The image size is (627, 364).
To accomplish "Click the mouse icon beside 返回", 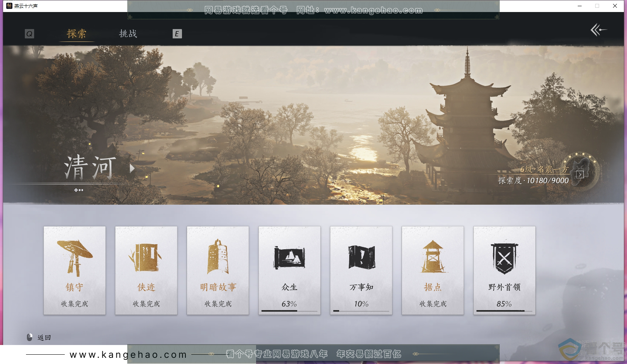I will pos(29,337).
